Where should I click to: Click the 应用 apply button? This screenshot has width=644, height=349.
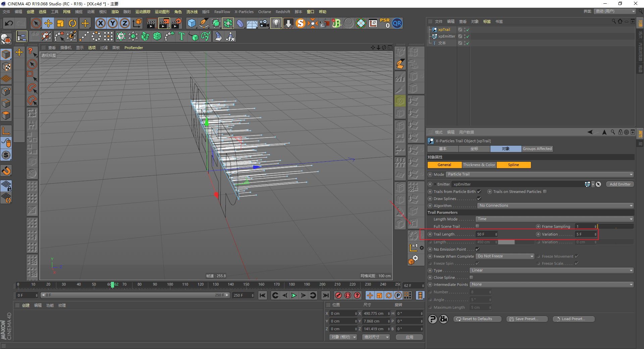(409, 337)
